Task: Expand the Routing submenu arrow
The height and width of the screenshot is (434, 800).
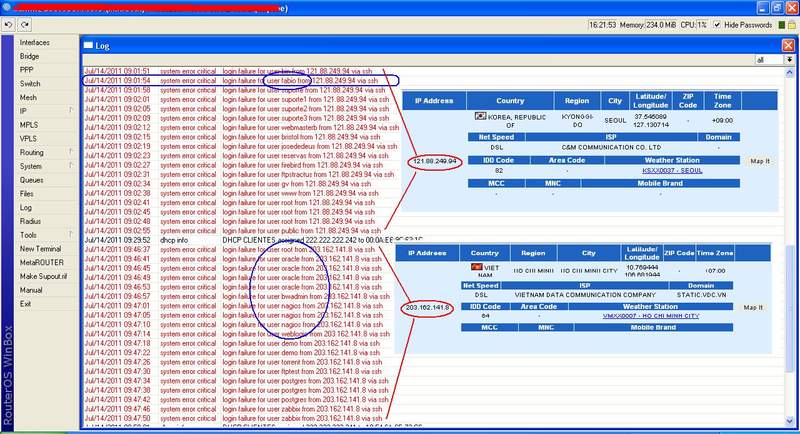Action: click(x=70, y=152)
